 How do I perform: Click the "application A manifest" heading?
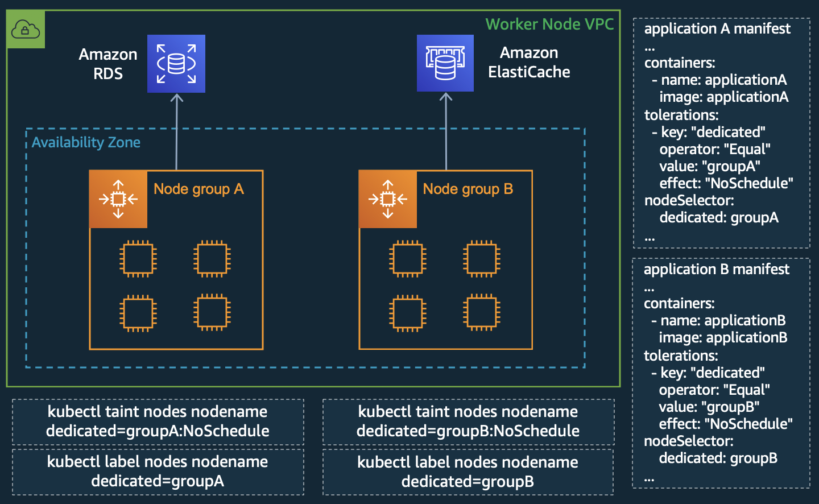[x=717, y=28]
